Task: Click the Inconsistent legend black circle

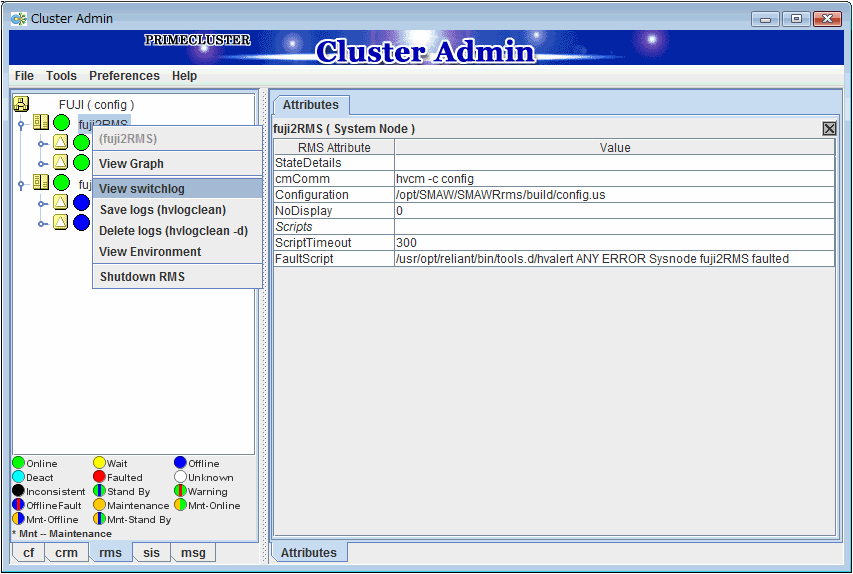Action: coord(18,490)
